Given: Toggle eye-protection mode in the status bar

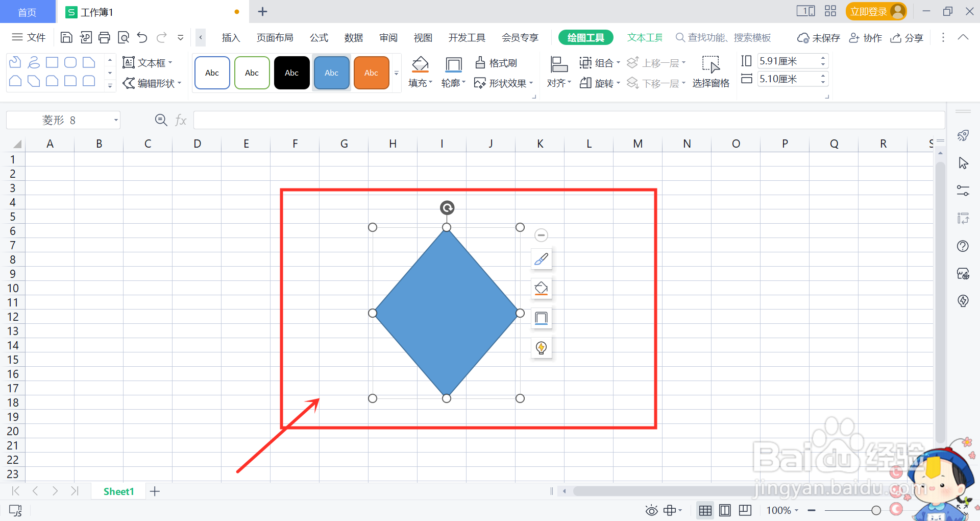Looking at the screenshot, I should point(651,510).
